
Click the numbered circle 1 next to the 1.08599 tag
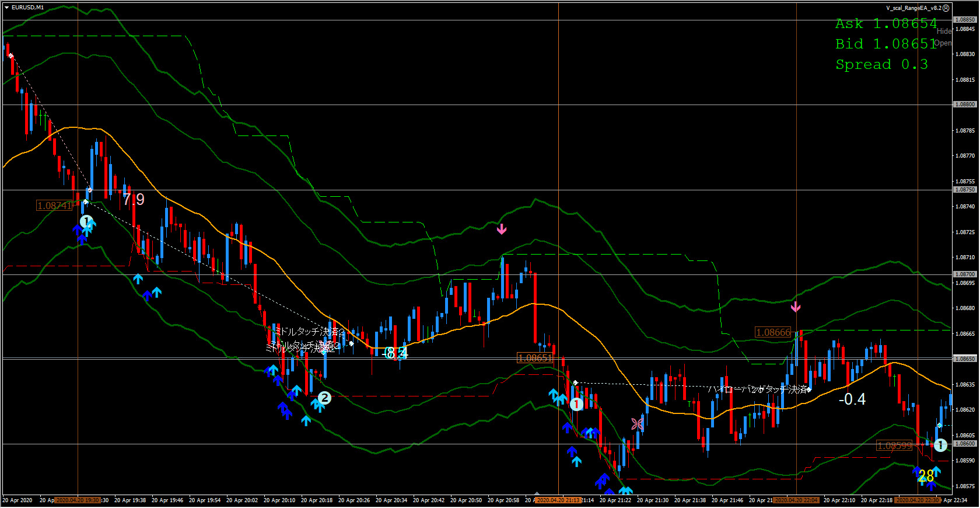coord(940,445)
